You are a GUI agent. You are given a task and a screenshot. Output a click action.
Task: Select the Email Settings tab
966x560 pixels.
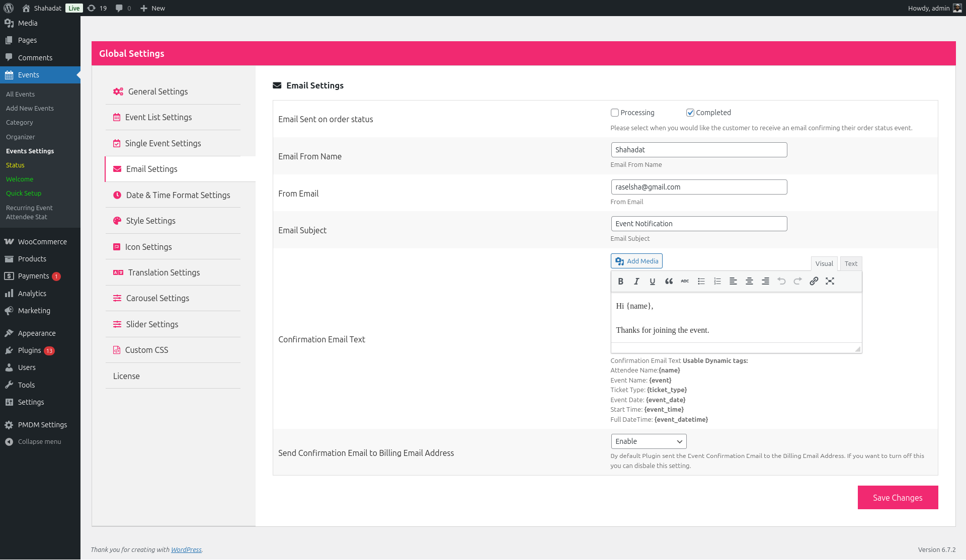tap(180, 169)
